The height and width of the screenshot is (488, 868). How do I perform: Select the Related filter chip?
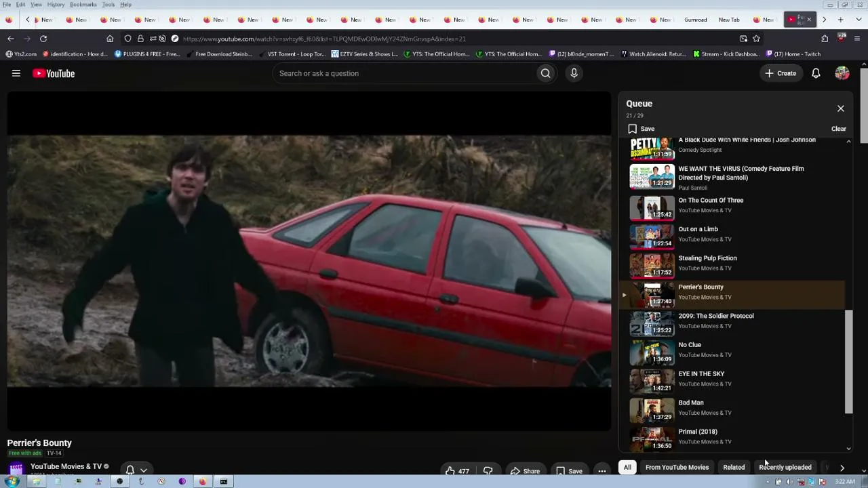tap(734, 467)
